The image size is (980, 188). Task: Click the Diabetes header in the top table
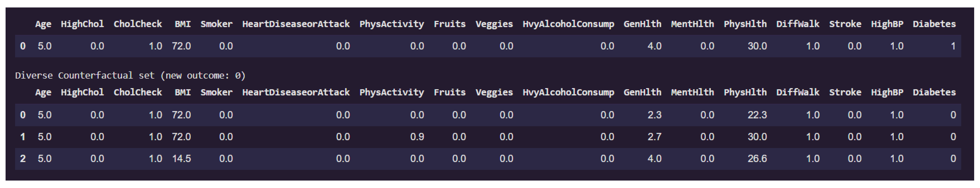[934, 24]
